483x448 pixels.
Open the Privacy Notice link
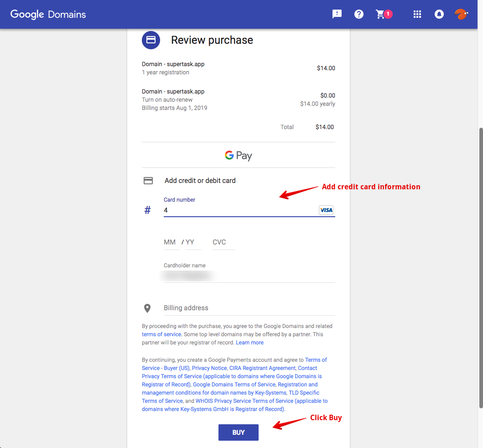click(209, 368)
